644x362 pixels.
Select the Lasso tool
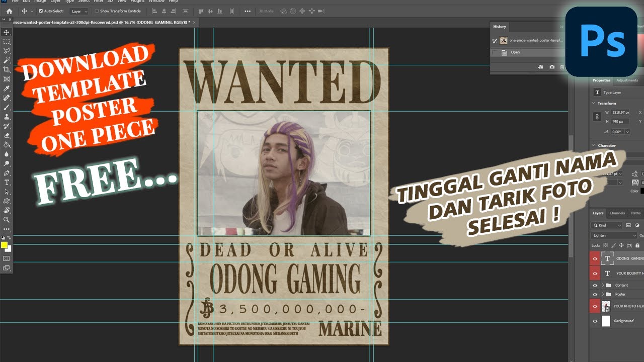point(7,51)
